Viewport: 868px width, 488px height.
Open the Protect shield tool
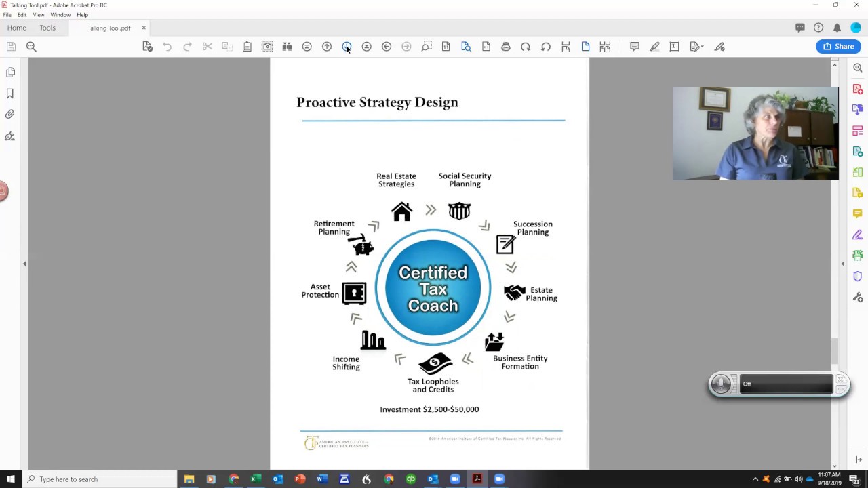[x=858, y=277]
